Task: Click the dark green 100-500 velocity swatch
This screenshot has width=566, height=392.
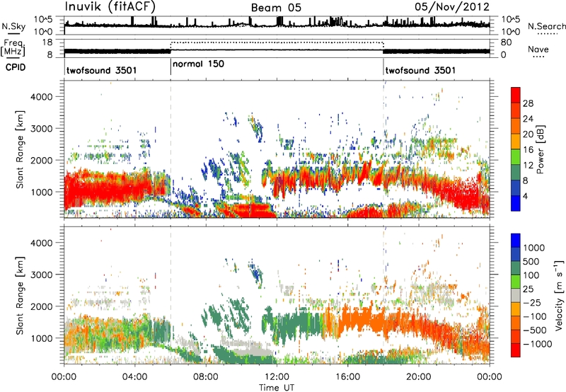Action: click(x=516, y=268)
